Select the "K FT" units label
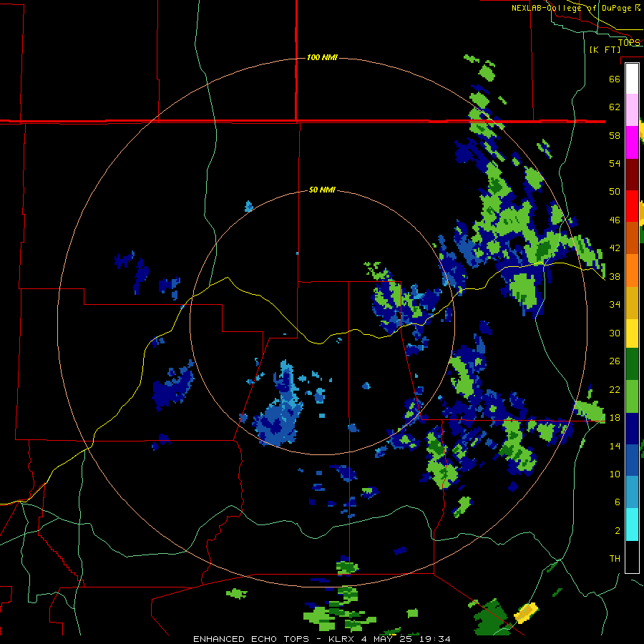The height and width of the screenshot is (644, 644). click(605, 49)
